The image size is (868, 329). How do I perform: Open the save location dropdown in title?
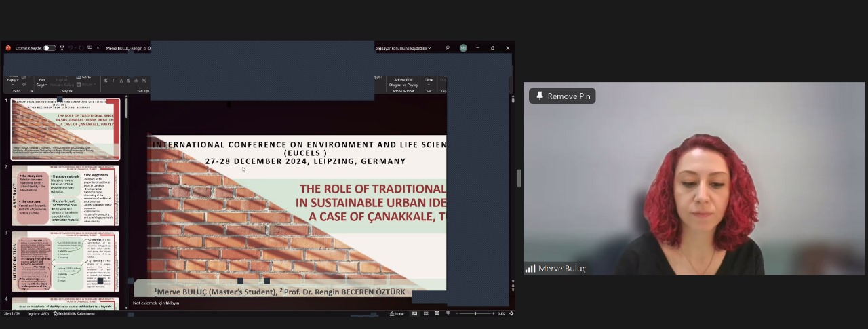pyautogui.click(x=430, y=48)
